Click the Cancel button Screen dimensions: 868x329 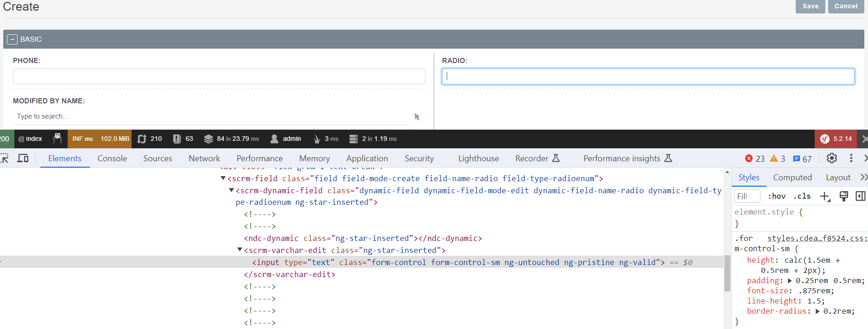coord(846,6)
